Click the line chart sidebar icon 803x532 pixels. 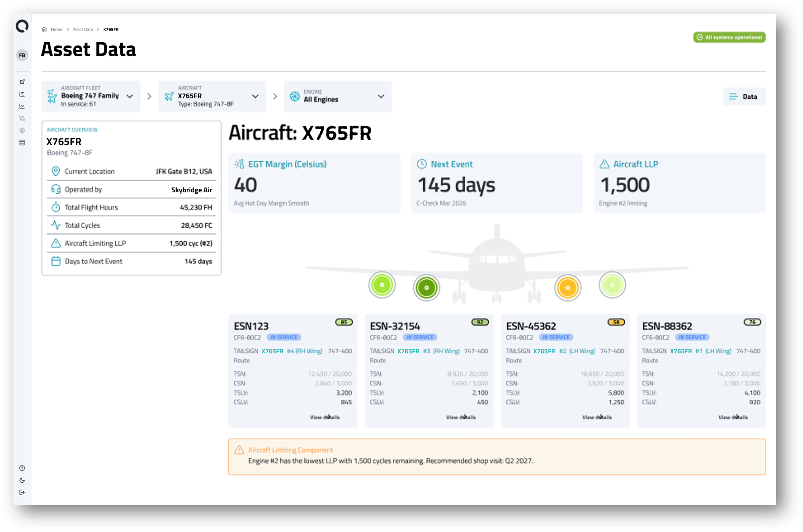tap(22, 106)
